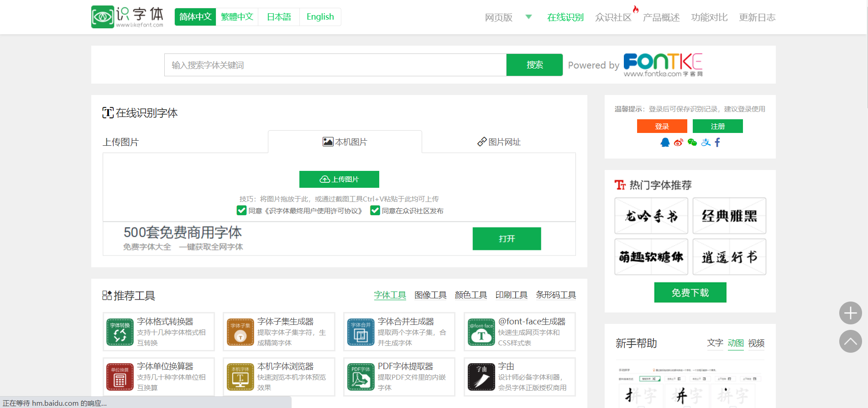Click the green 搜索 button

534,65
